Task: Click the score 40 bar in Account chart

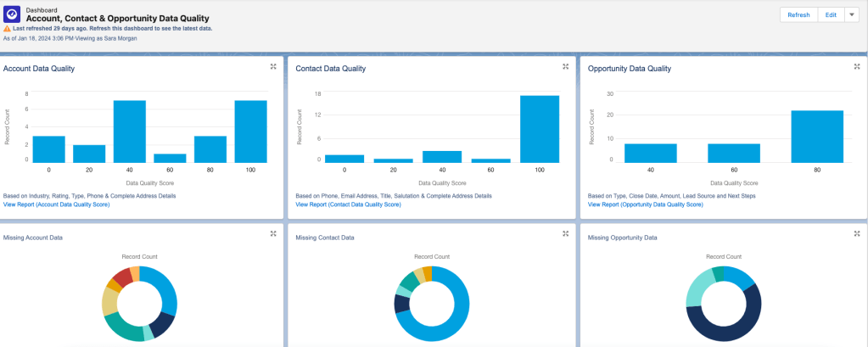Action: 130,132
